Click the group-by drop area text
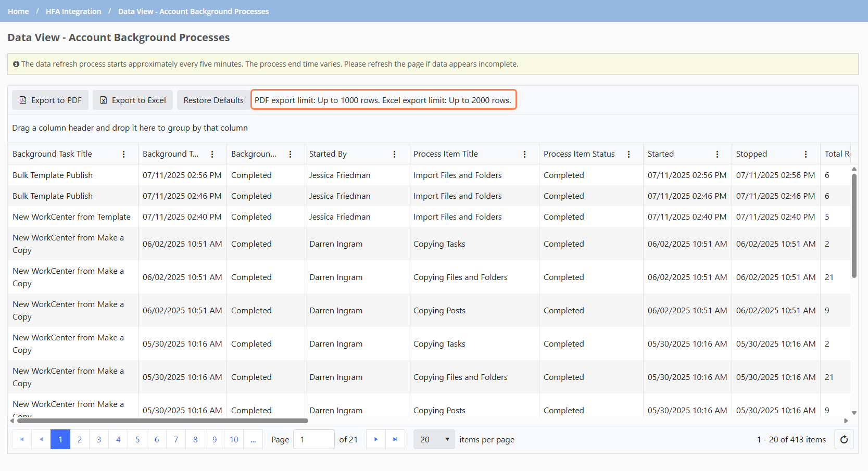 [x=130, y=128]
